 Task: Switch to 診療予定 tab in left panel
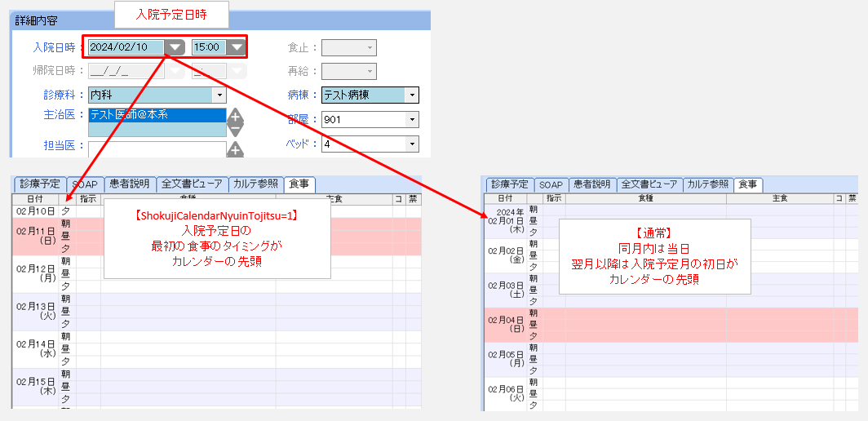[39, 184]
